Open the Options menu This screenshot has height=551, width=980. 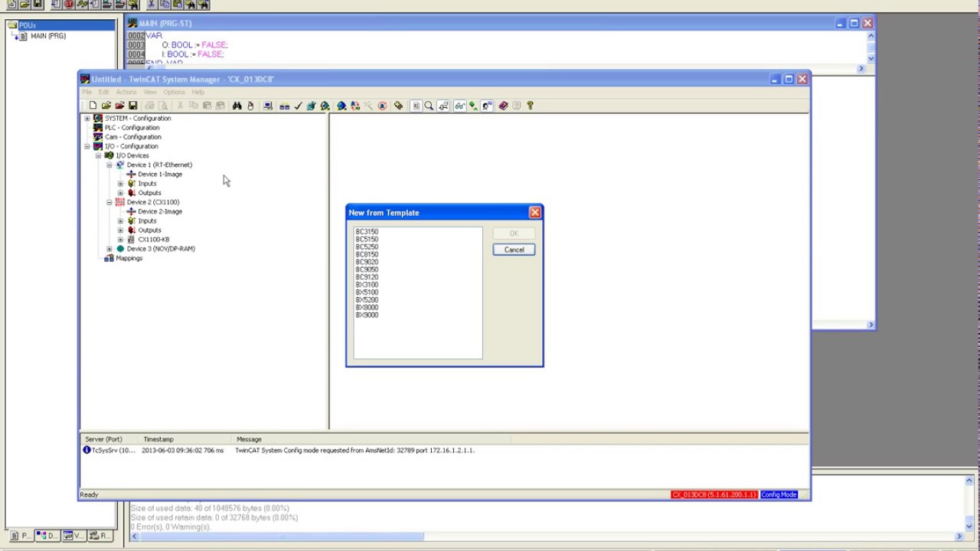174,92
